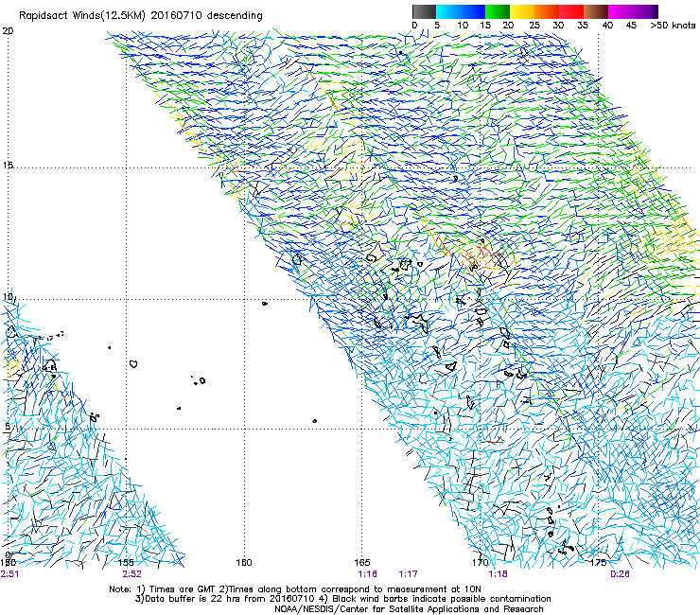Click the purple '1:17' time label
The width and height of the screenshot is (700, 615).
[x=408, y=574]
